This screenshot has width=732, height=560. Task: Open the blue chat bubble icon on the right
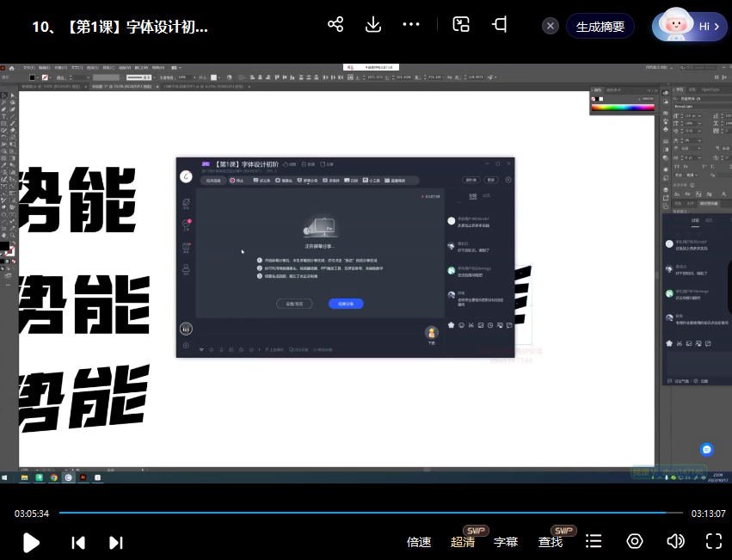tap(706, 449)
